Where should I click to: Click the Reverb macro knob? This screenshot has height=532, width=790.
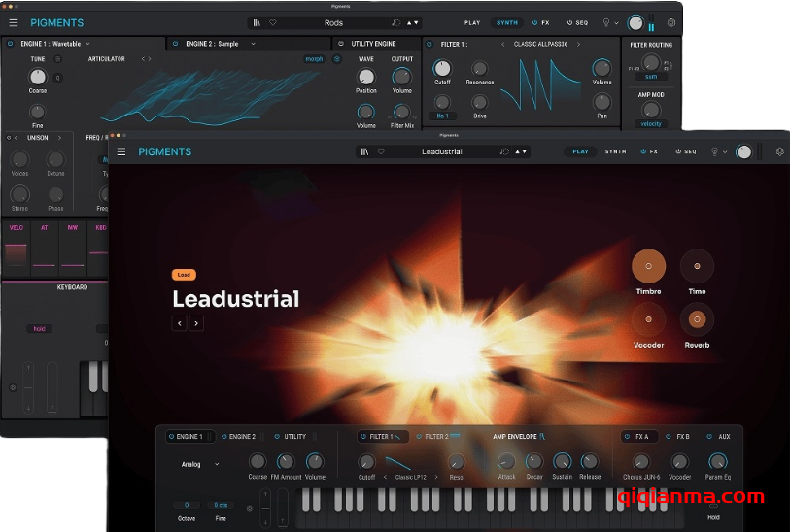(697, 319)
